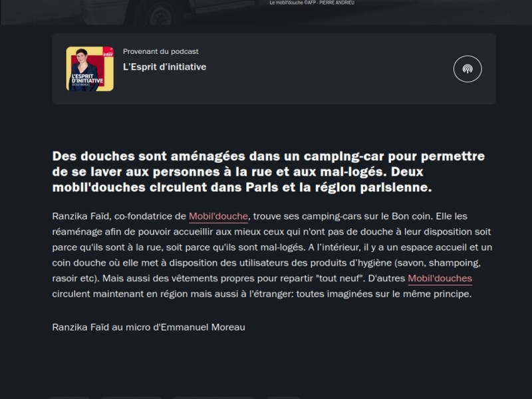Click the article paragraph about Ranzika Faïd
The width and height of the screenshot is (532, 399).
272,255
